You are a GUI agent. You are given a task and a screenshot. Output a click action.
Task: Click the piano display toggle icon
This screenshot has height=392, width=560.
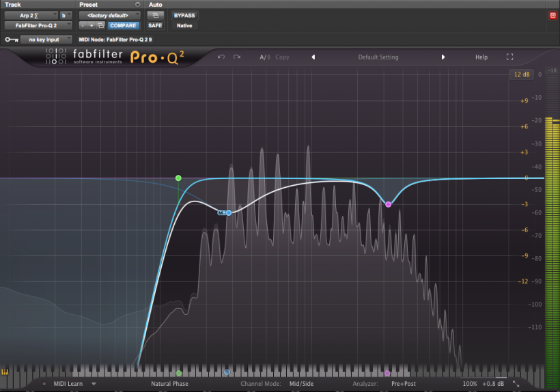(4, 372)
